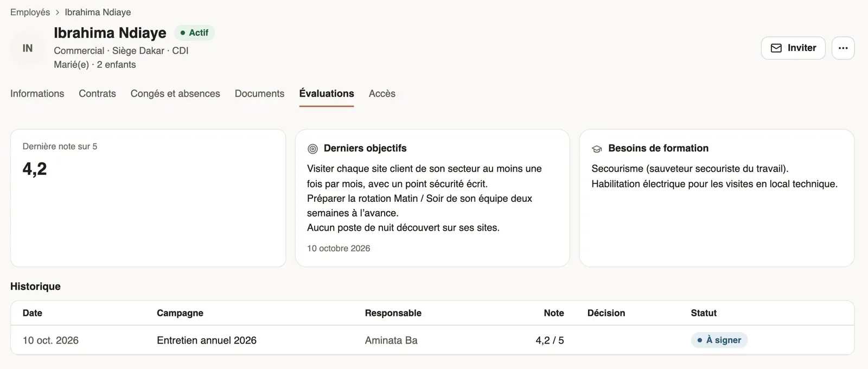Screen dimensions: 868x369
Task: Open the Contrats tab
Action: [x=97, y=93]
